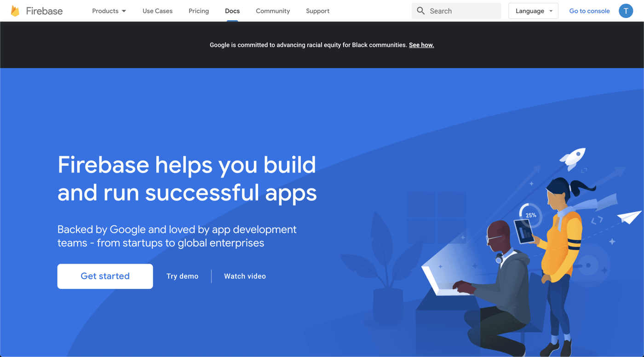Click the Try demo link
Screen dimensions: 644x357
click(x=182, y=276)
